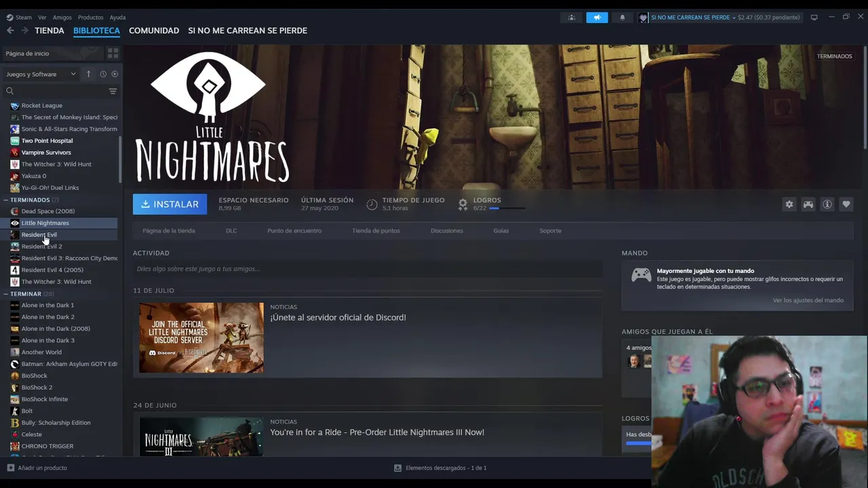Open the Discord server news thumbnail
The height and width of the screenshot is (488, 868).
(201, 338)
